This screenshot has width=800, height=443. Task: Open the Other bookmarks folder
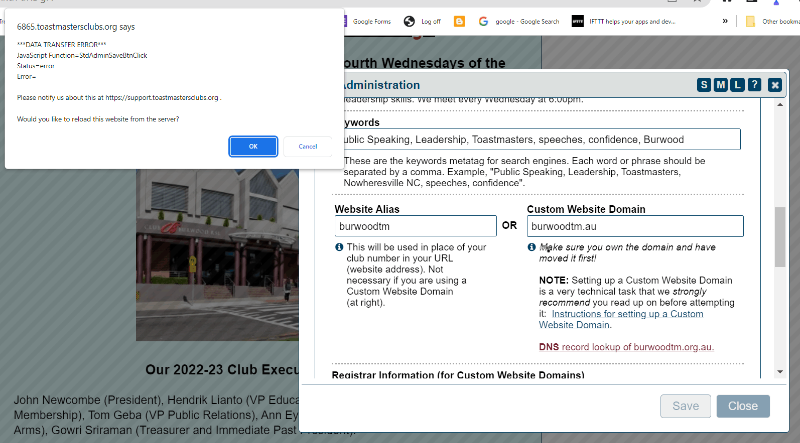[x=772, y=21]
